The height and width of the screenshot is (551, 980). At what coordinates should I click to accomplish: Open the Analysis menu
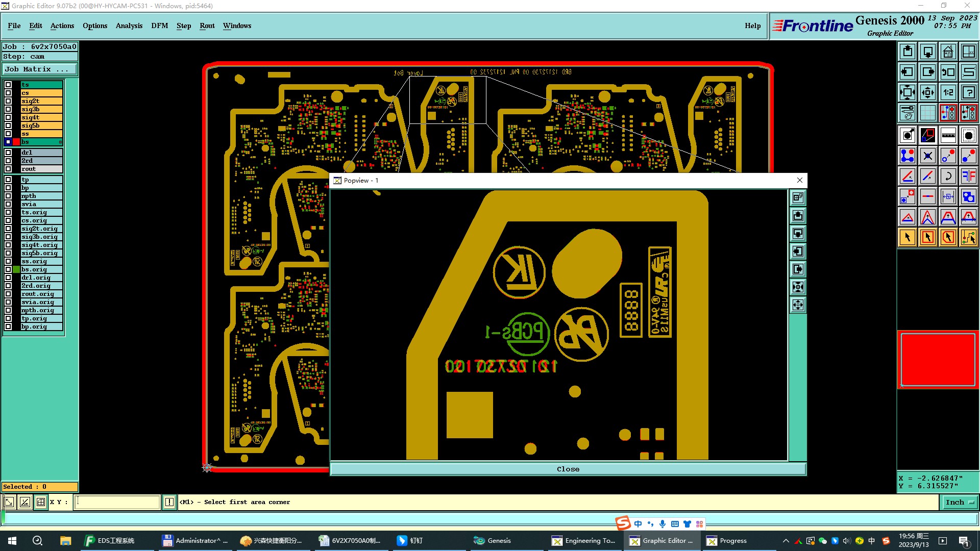pyautogui.click(x=129, y=26)
